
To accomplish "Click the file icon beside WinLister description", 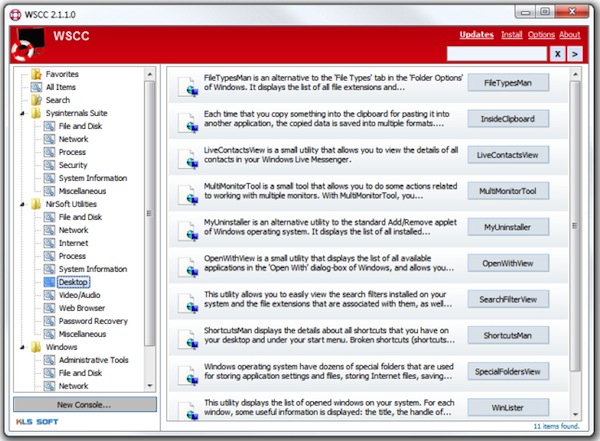I will 188,410.
